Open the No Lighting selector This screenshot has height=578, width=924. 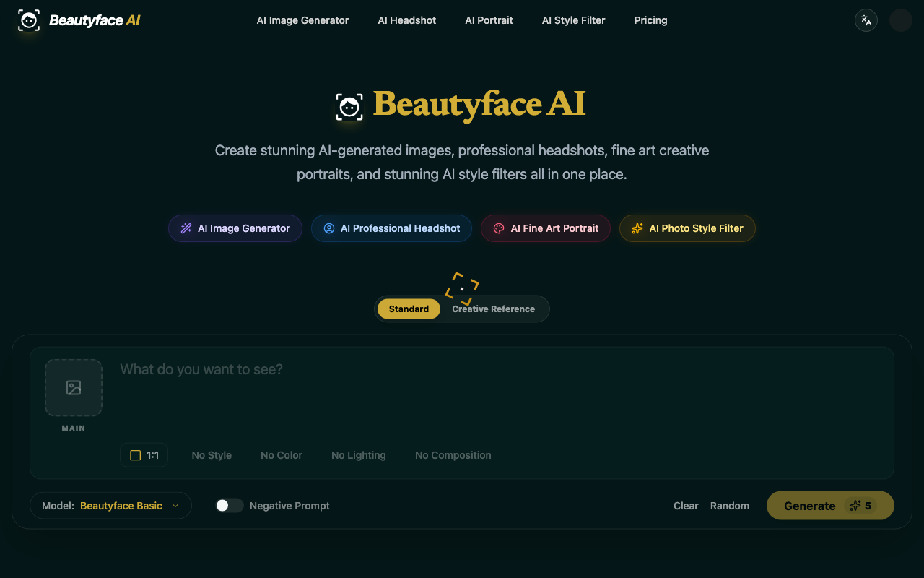(x=359, y=455)
